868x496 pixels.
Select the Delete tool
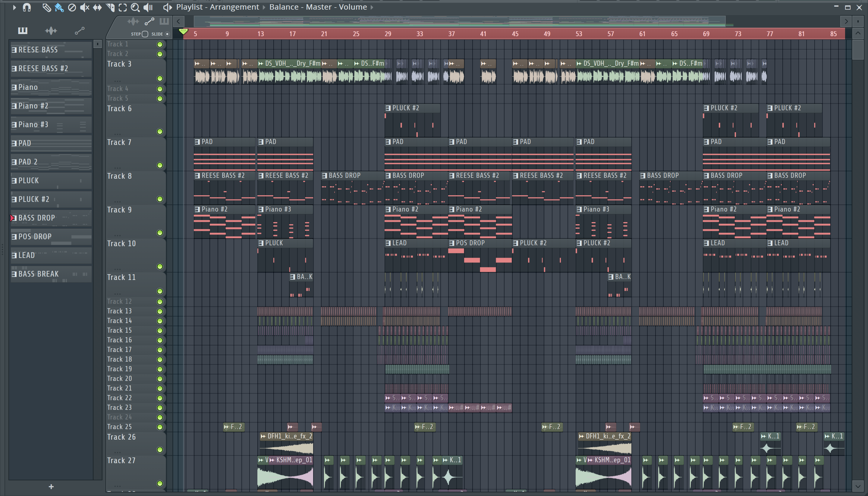pyautogui.click(x=72, y=8)
